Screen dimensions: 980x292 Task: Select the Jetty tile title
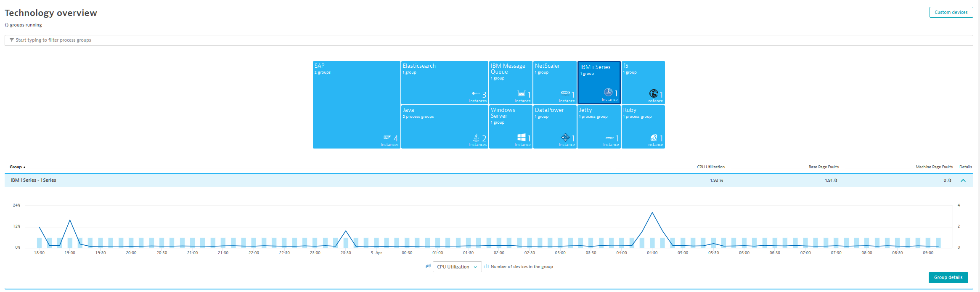pos(585,110)
